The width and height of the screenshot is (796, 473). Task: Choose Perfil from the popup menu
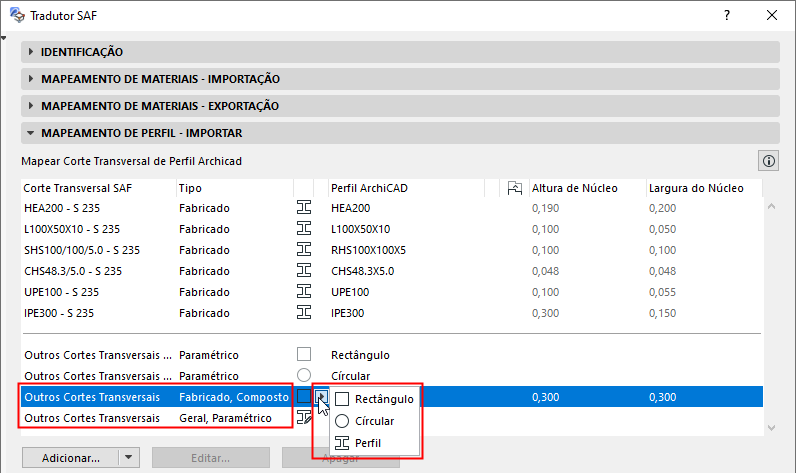375,443
